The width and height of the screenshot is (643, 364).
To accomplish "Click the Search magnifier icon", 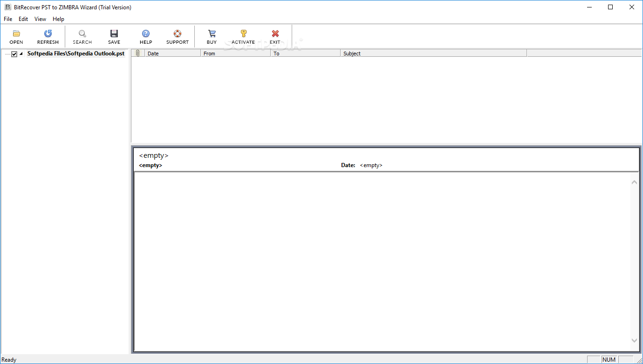I will tap(82, 34).
